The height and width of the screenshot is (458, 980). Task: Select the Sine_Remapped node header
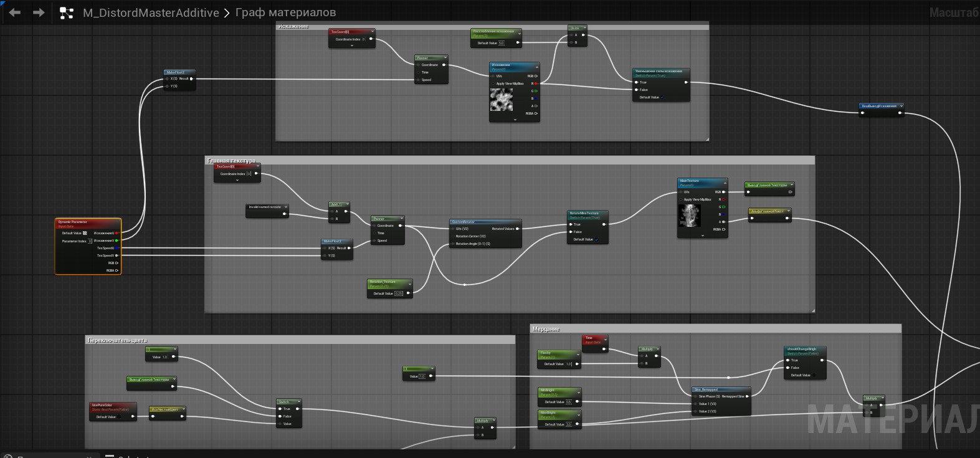(x=721, y=389)
